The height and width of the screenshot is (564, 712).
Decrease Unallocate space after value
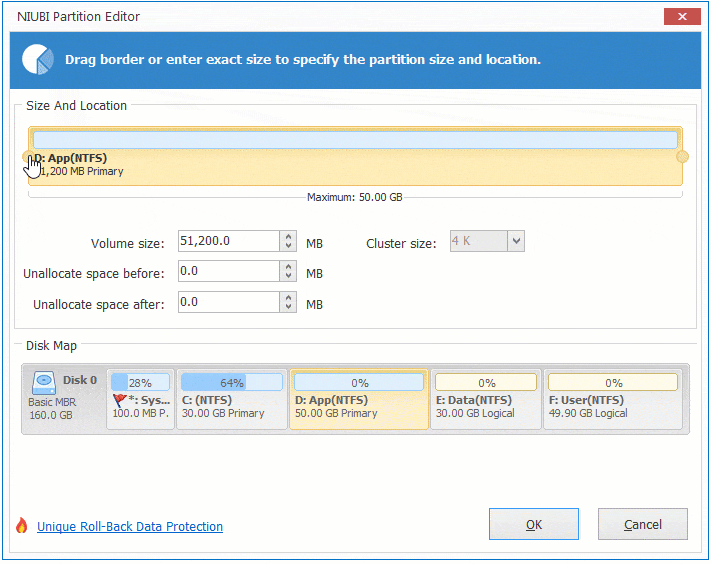click(x=288, y=307)
